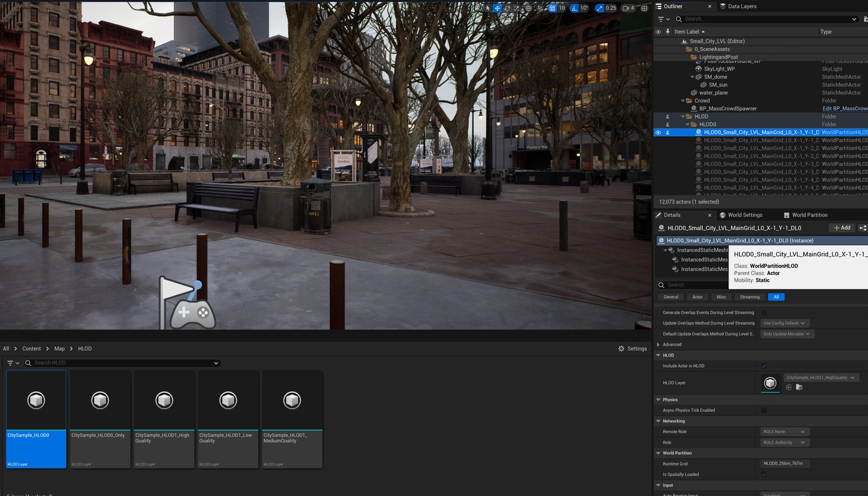Open the Remote Role dropdown
Screen dimensions: 868x496
[784, 432]
